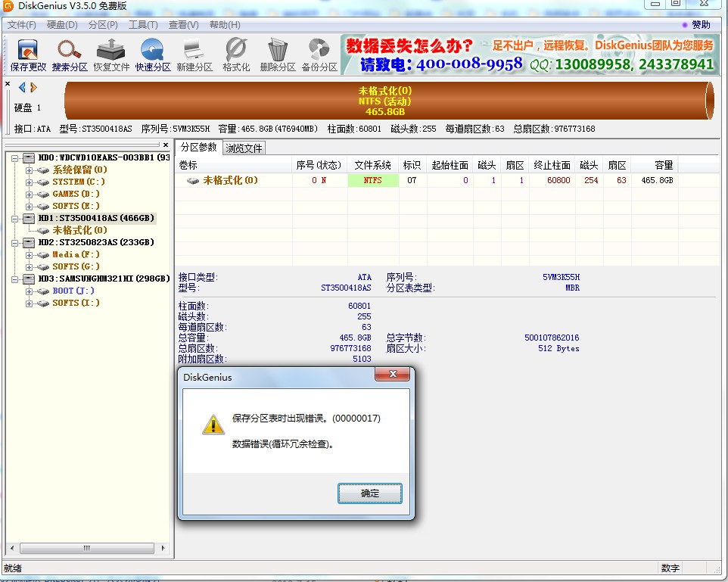728x582 pixels.
Task: Expand the SYSTEM (C:) node
Action: [30, 182]
